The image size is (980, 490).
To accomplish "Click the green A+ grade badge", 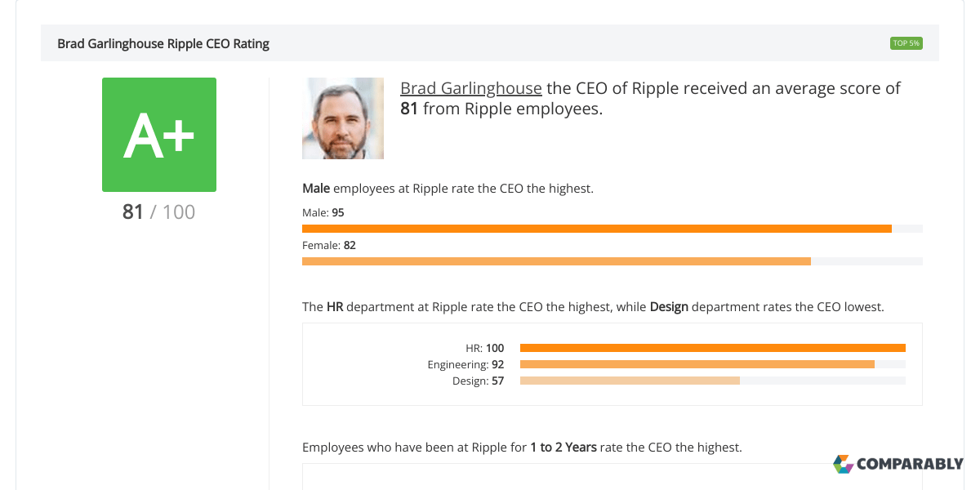I will click(x=158, y=134).
